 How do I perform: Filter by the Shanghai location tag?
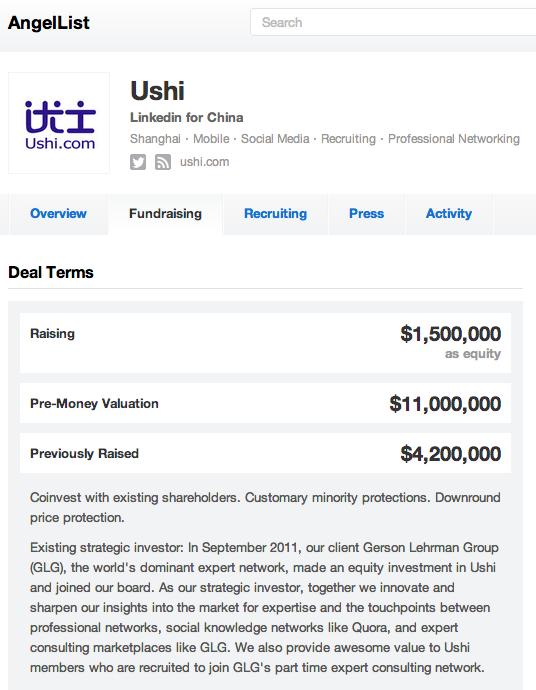click(x=155, y=139)
